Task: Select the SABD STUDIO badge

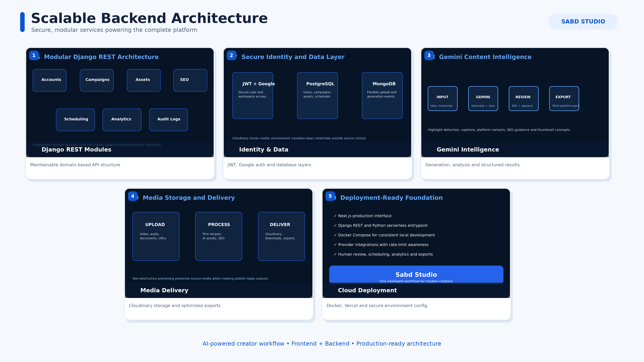Action: [x=583, y=21]
